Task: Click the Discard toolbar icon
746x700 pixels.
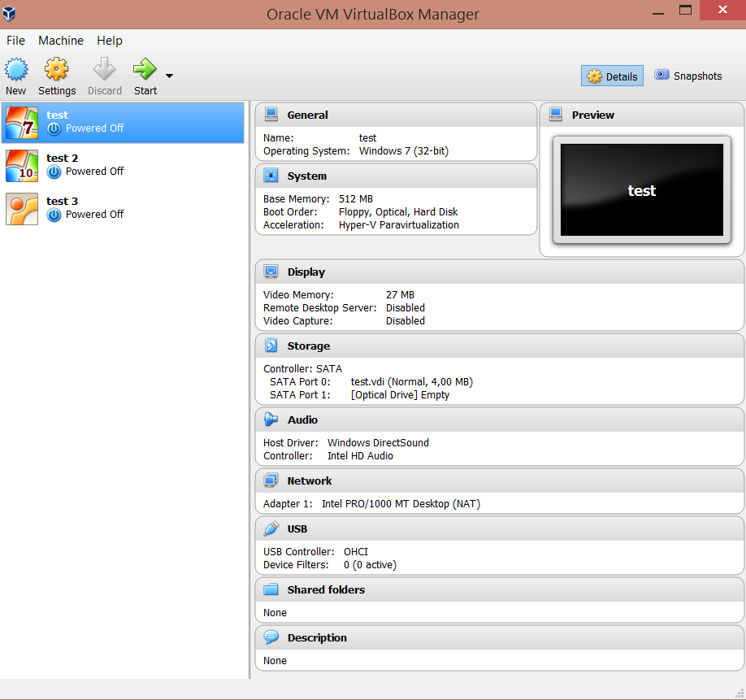Action: (x=104, y=69)
